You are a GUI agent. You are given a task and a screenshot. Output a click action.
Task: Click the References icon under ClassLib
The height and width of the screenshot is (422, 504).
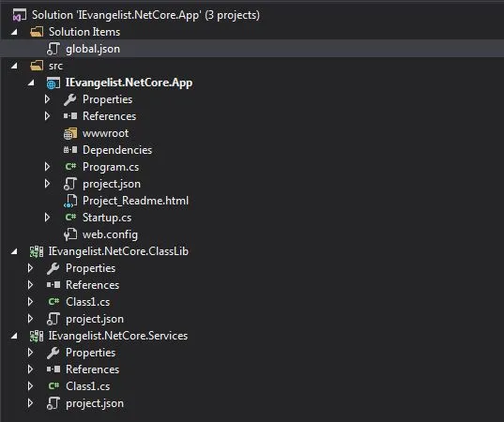53,285
